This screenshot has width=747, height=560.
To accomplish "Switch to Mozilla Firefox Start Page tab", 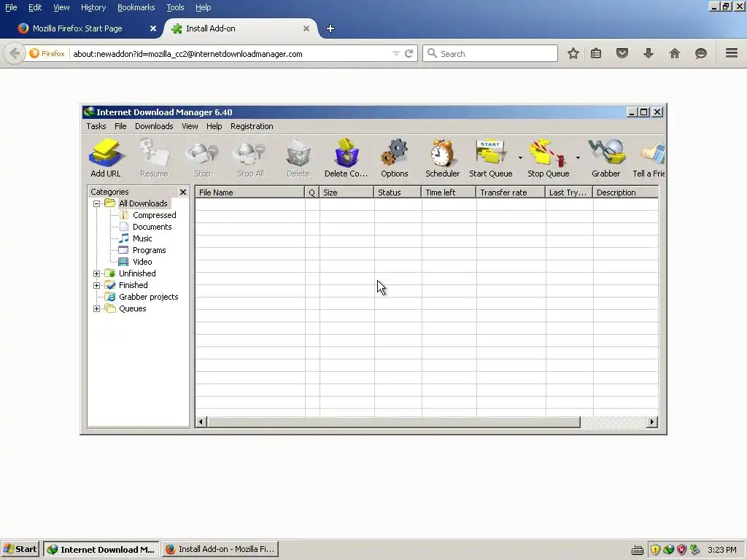I will point(77,28).
